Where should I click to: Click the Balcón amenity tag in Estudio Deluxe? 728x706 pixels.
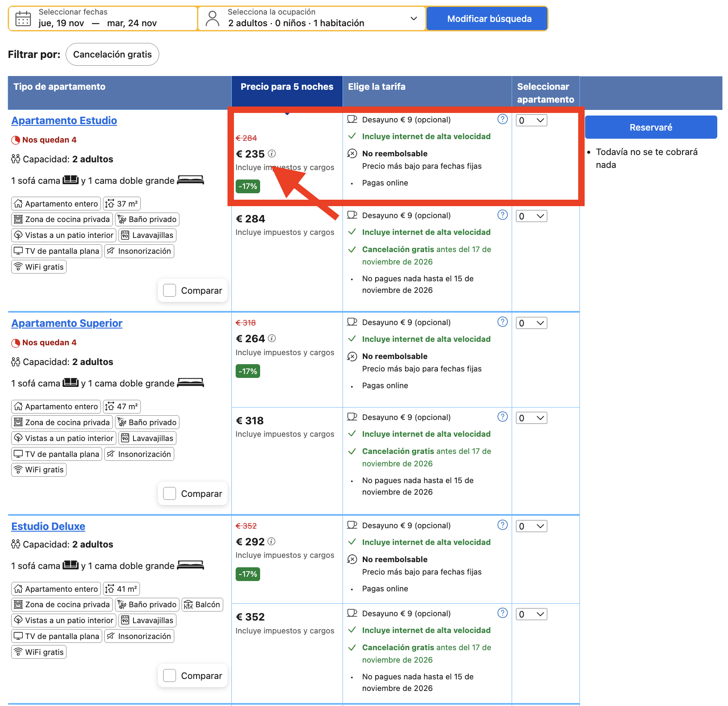[x=202, y=604]
